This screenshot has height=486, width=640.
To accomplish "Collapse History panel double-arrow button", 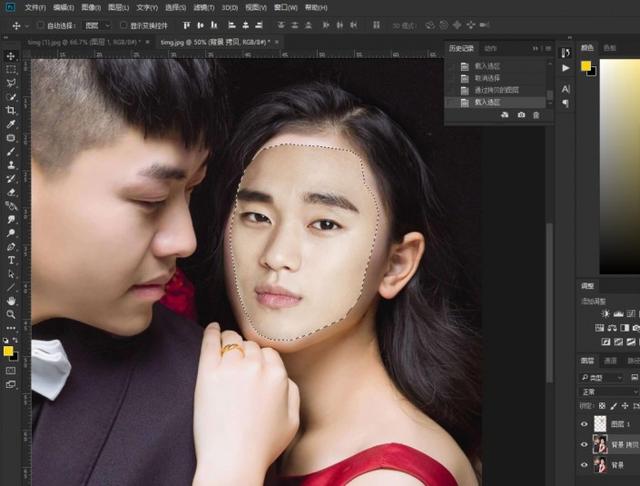I will [536, 49].
